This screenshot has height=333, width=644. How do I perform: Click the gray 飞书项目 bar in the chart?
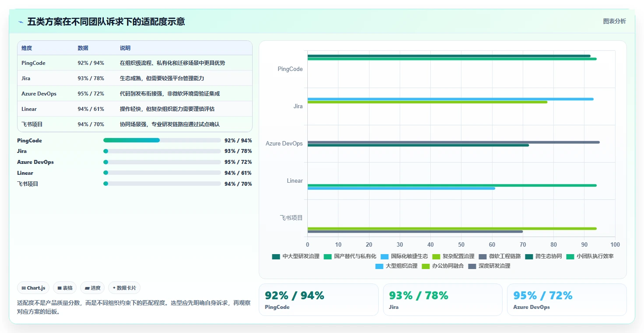click(x=415, y=231)
